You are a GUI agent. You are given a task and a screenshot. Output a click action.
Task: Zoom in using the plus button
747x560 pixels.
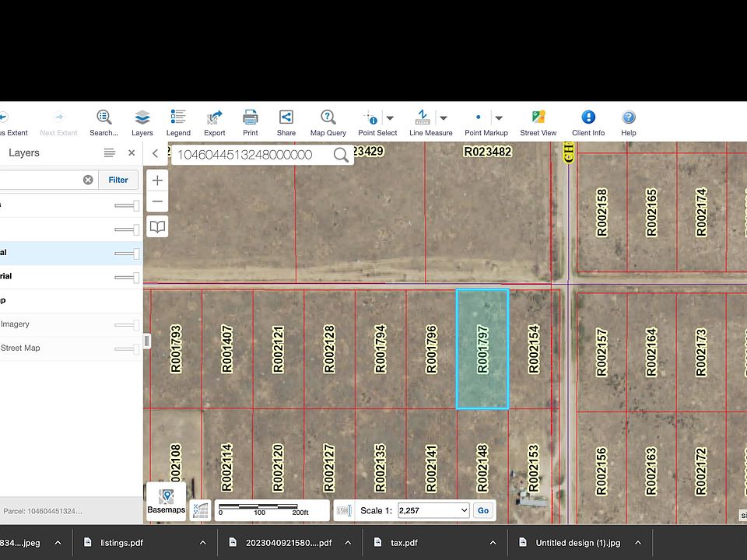click(156, 180)
